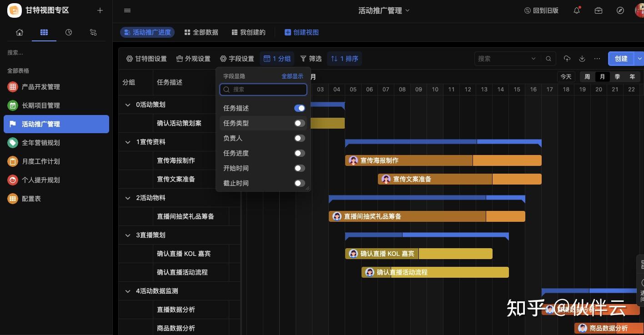Screen dimensions: 644x335
Task: Open 字段设置 field settings
Action: click(237, 59)
